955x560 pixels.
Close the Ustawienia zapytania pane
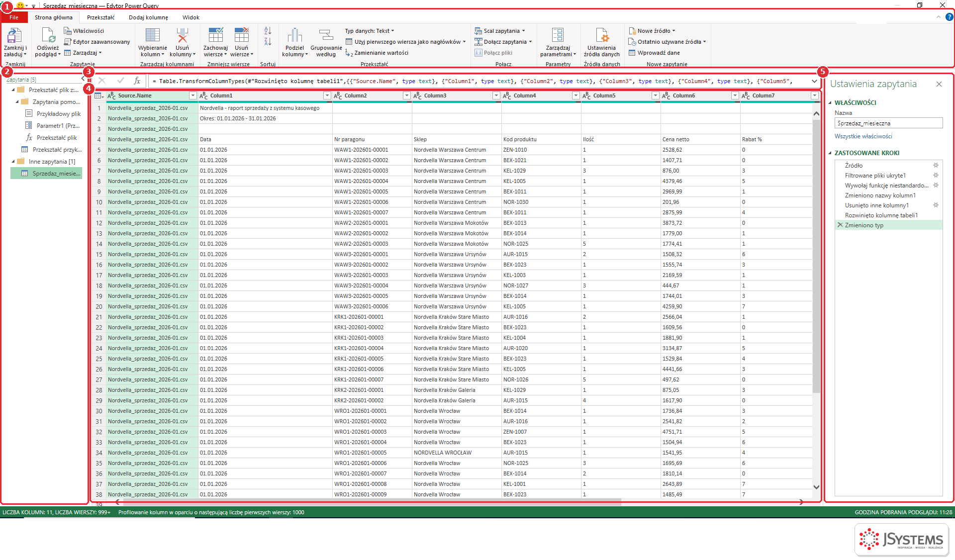939,84
